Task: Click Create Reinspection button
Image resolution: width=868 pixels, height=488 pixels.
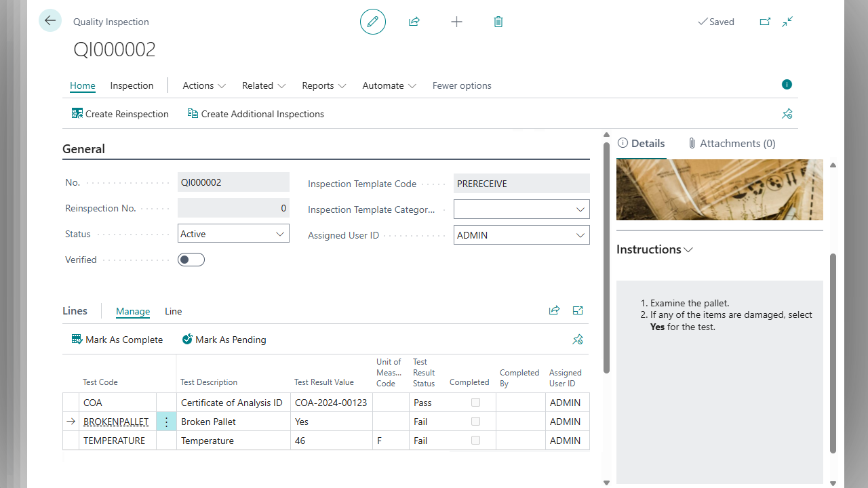Action: (x=120, y=114)
